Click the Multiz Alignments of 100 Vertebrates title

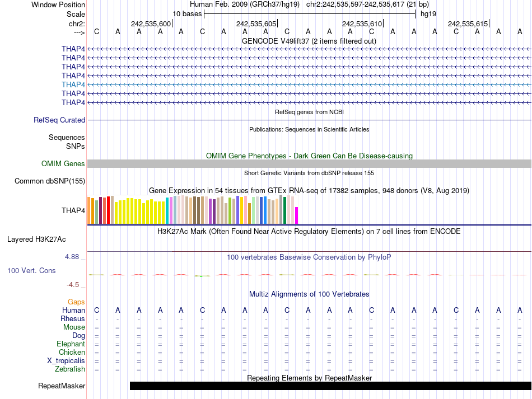(x=309, y=294)
